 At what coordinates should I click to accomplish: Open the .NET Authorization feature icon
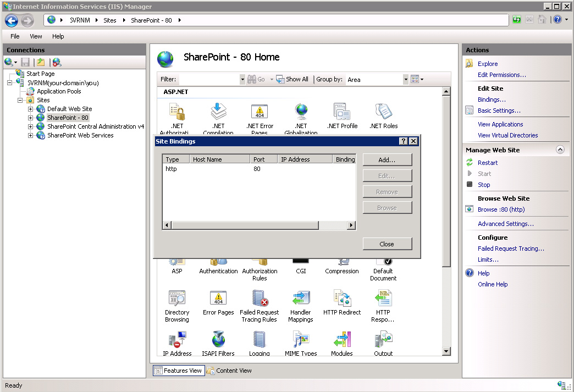pyautogui.click(x=177, y=112)
